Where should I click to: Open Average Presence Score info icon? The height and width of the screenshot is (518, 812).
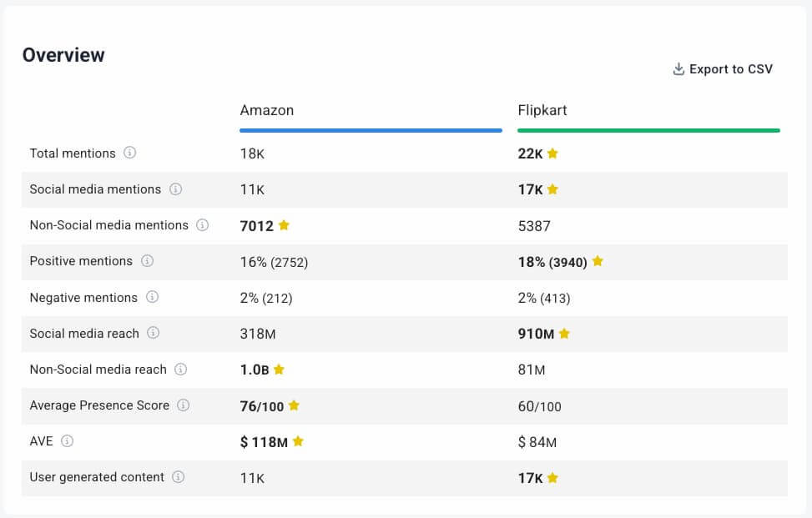click(x=184, y=405)
